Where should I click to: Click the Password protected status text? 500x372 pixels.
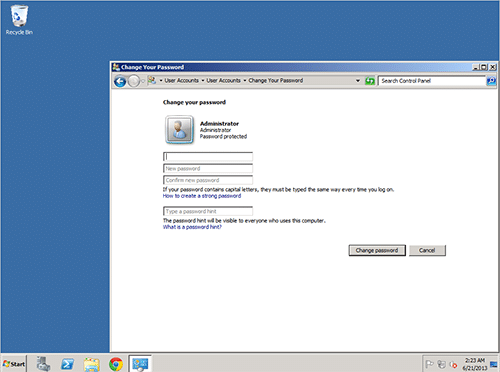point(223,136)
